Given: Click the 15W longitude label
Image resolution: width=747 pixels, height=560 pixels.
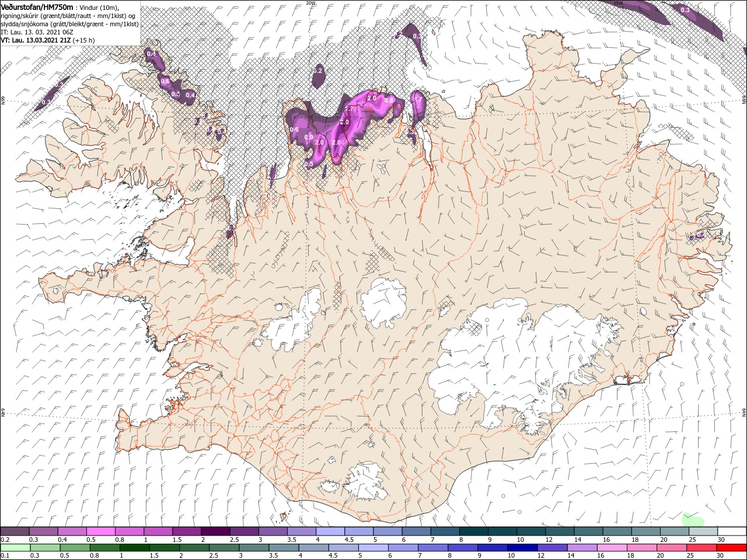Looking at the screenshot, I should (x=619, y=3).
